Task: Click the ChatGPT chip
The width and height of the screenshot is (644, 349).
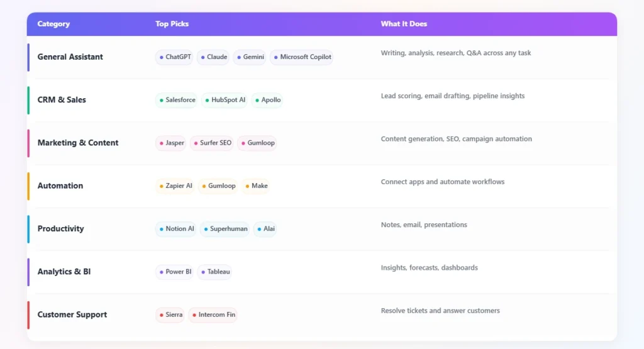Action: coord(174,57)
